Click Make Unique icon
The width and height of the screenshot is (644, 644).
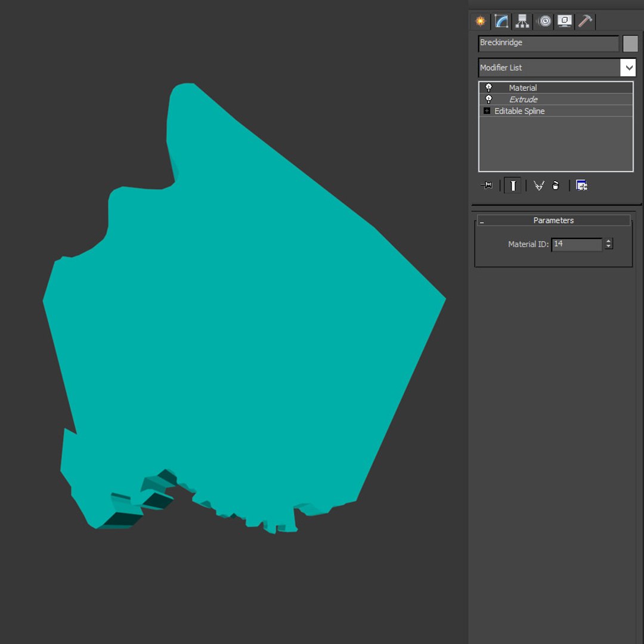point(538,185)
